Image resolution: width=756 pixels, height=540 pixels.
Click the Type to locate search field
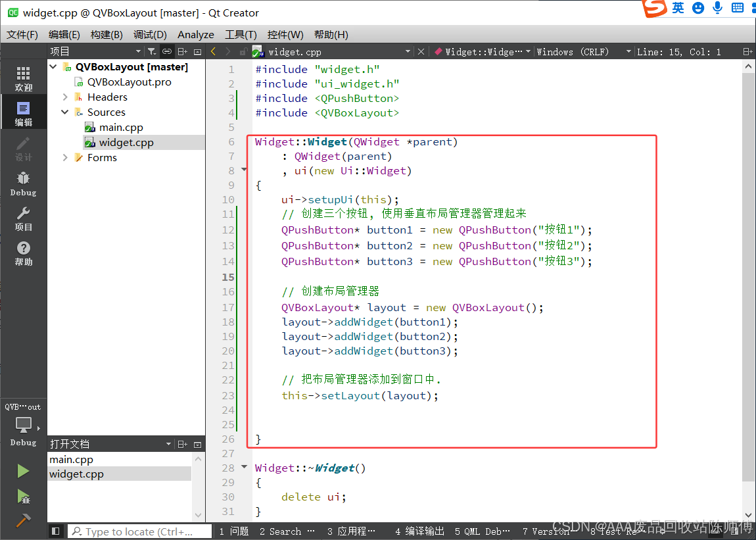(x=139, y=531)
